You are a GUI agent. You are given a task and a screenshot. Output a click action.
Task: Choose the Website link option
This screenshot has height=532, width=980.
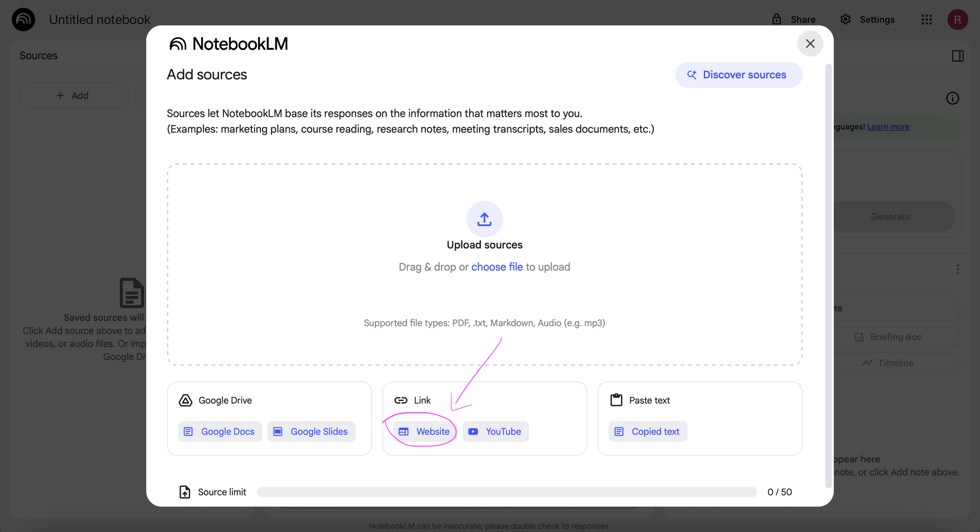[425, 432]
